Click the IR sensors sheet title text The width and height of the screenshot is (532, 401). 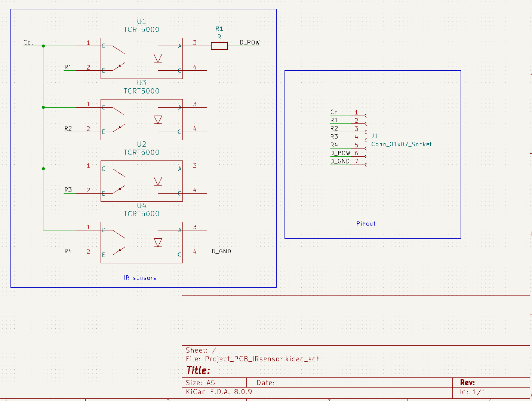coord(140,278)
